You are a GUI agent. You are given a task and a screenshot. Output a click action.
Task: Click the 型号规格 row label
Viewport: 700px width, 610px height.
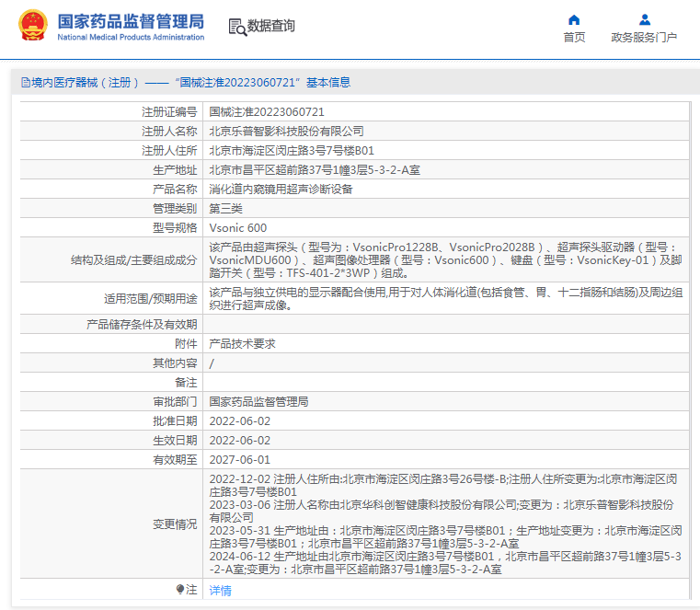175,228
